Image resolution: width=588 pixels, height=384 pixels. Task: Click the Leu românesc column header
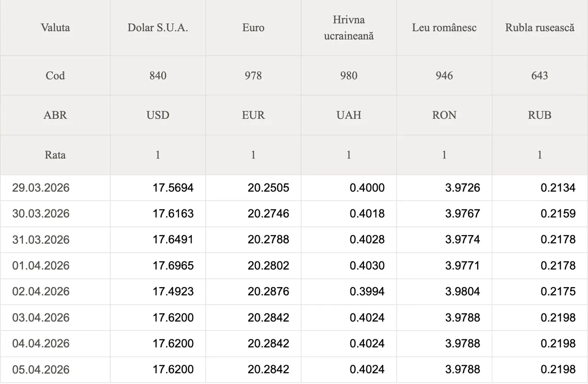pos(444,28)
